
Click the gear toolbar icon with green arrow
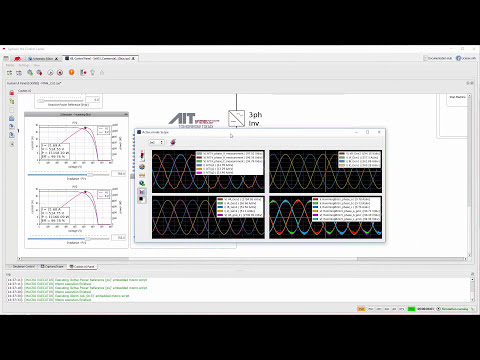(30, 72)
